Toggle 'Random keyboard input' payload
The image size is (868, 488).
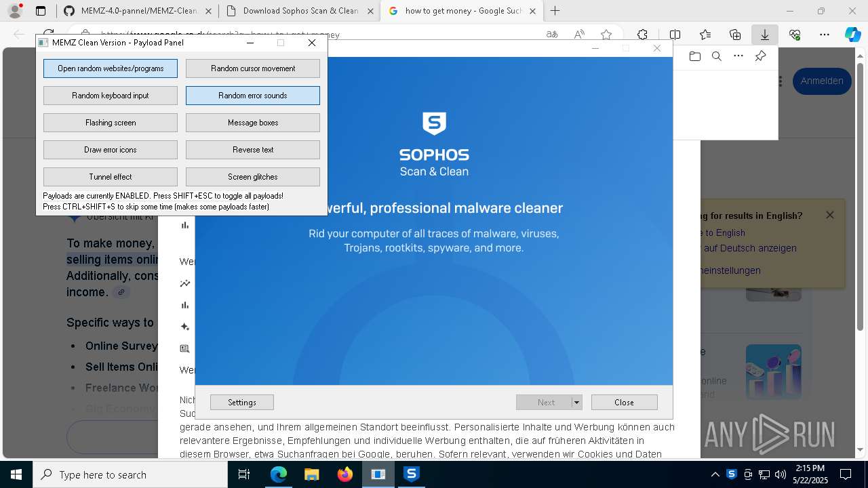click(111, 96)
